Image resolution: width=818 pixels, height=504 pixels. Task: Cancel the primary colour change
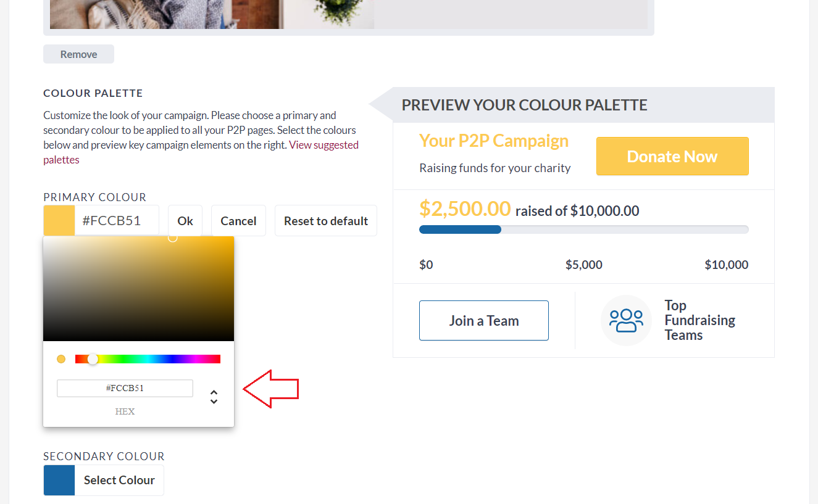pyautogui.click(x=238, y=221)
